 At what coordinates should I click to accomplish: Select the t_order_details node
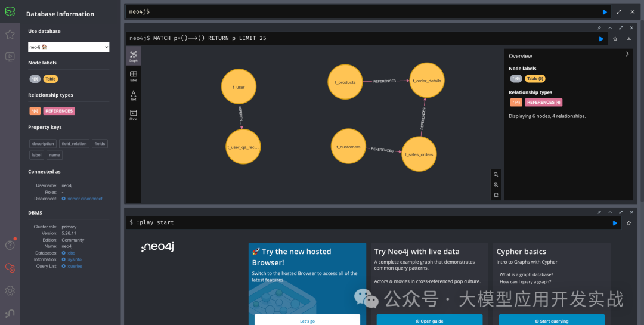click(427, 81)
